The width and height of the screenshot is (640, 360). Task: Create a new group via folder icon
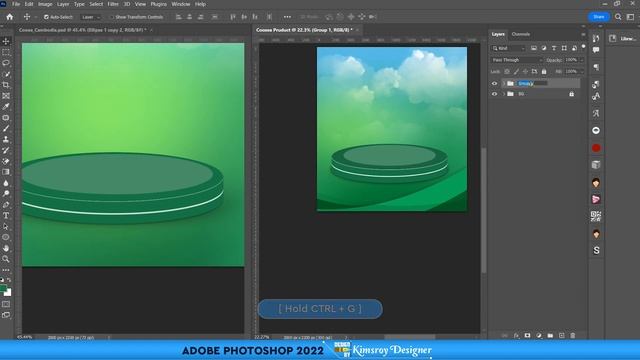click(550, 336)
